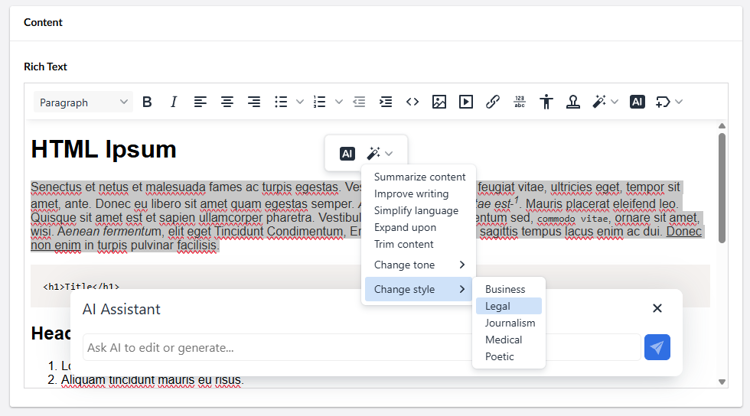
Task: Click the 'Donec' underlined link text
Action: tap(684, 231)
